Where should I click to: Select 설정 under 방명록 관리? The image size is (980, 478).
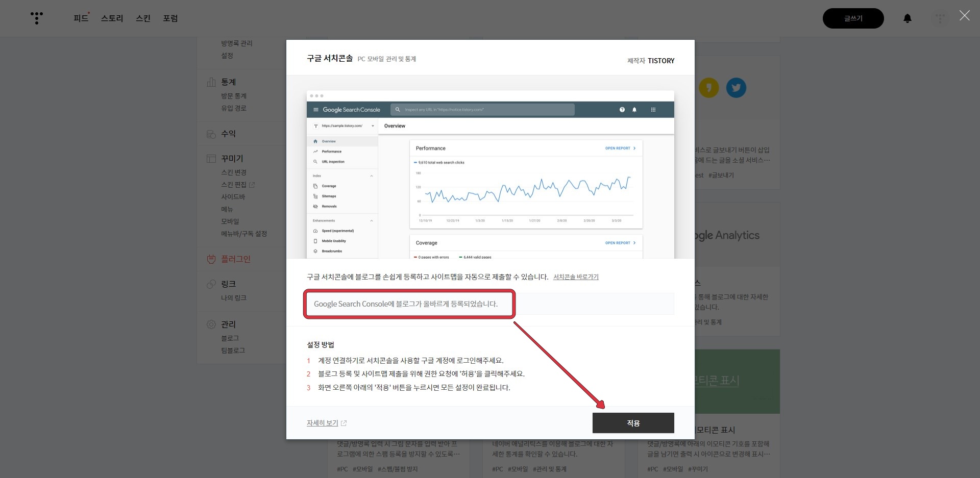click(x=227, y=56)
